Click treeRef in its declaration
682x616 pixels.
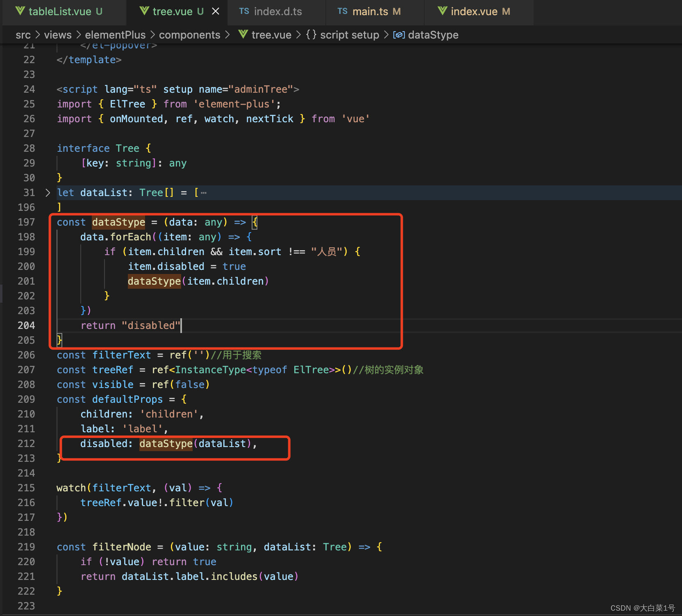tap(113, 370)
